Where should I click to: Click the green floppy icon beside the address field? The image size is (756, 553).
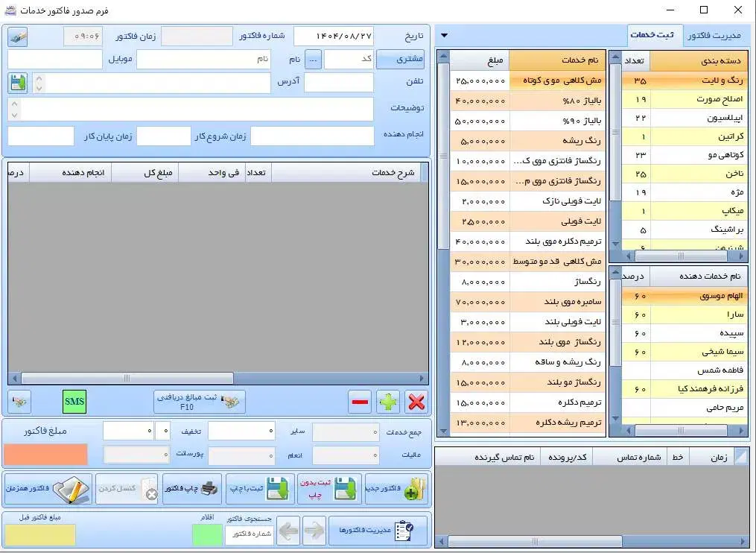(18, 83)
